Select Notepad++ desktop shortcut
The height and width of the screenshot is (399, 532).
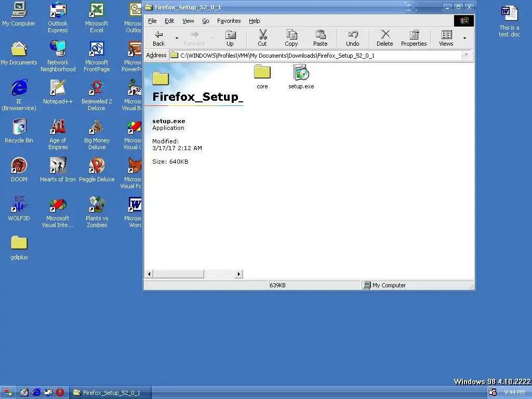pyautogui.click(x=58, y=92)
